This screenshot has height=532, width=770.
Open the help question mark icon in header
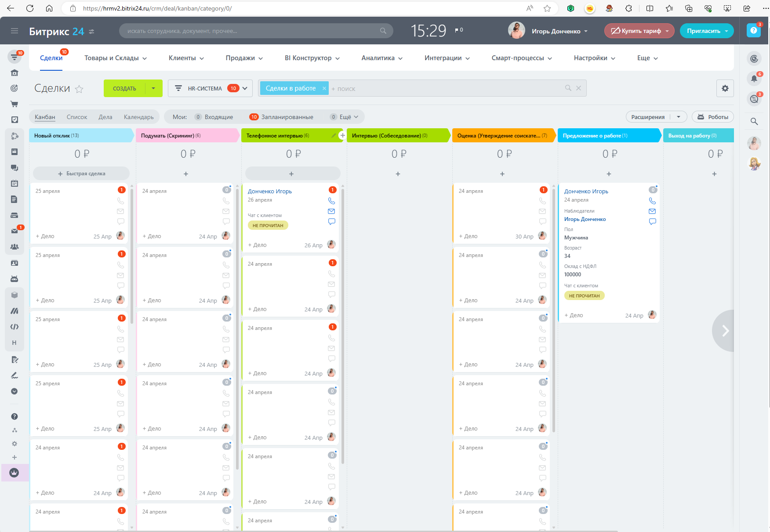pos(753,30)
